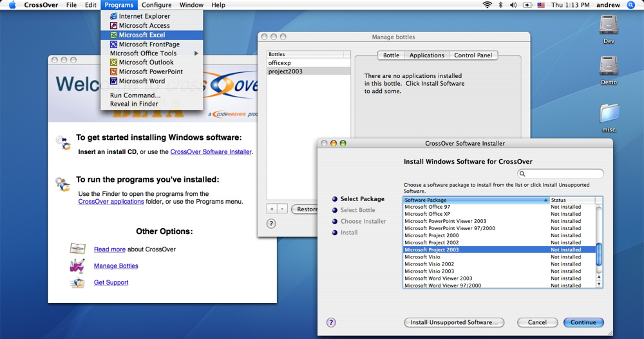Open Spotlight search icon
644x339 pixels.
coord(631,5)
